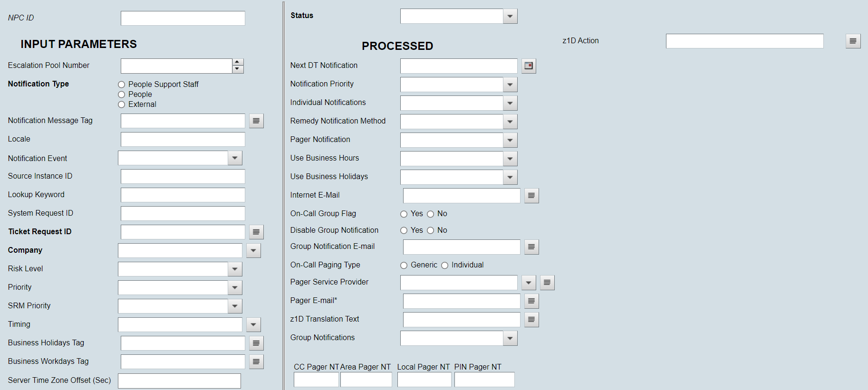This screenshot has height=390, width=868.
Task: Open editor icon for Group Notification E-mail
Action: coord(531,247)
